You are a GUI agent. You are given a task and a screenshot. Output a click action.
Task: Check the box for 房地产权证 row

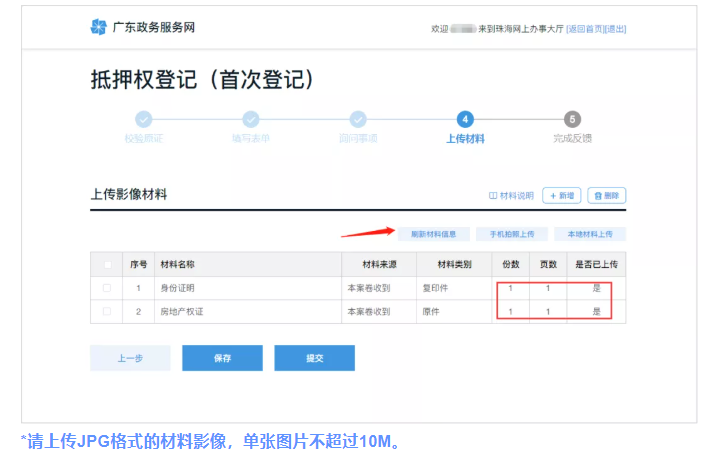[107, 311]
